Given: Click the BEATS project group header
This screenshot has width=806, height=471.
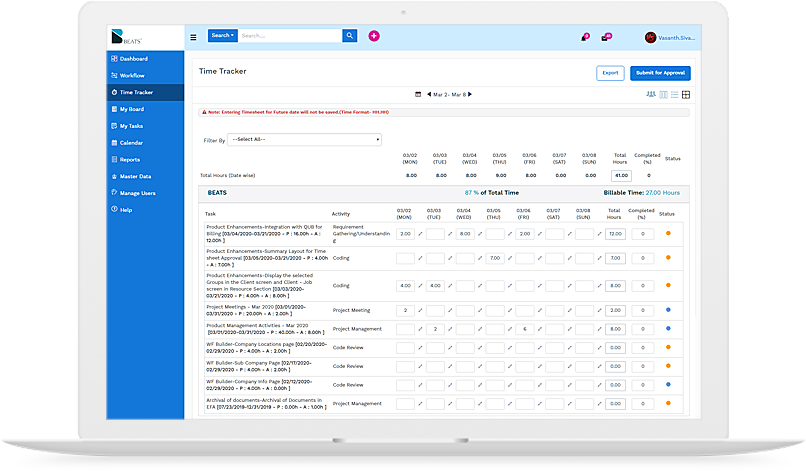Looking at the screenshot, I should [x=444, y=193].
